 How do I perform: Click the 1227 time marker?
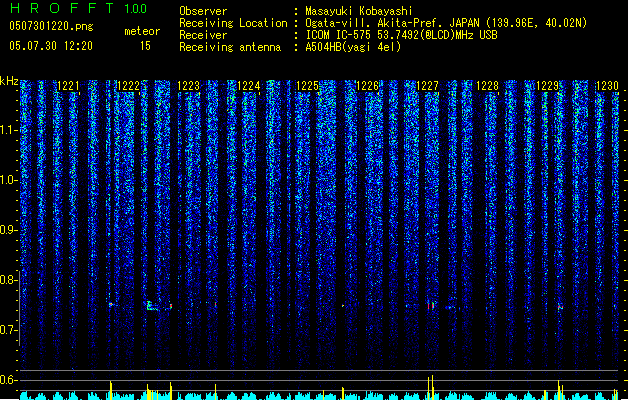pyautogui.click(x=428, y=86)
